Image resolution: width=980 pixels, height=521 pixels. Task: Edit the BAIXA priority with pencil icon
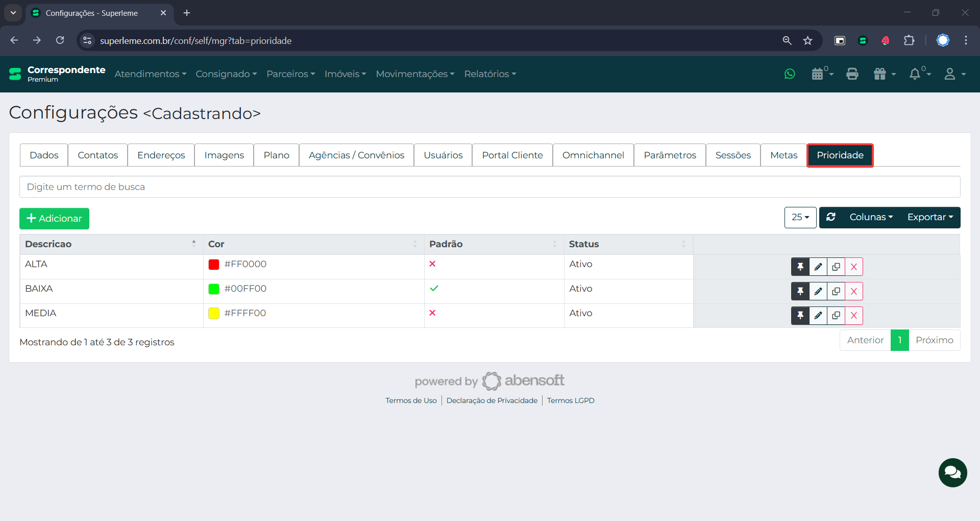pos(818,291)
